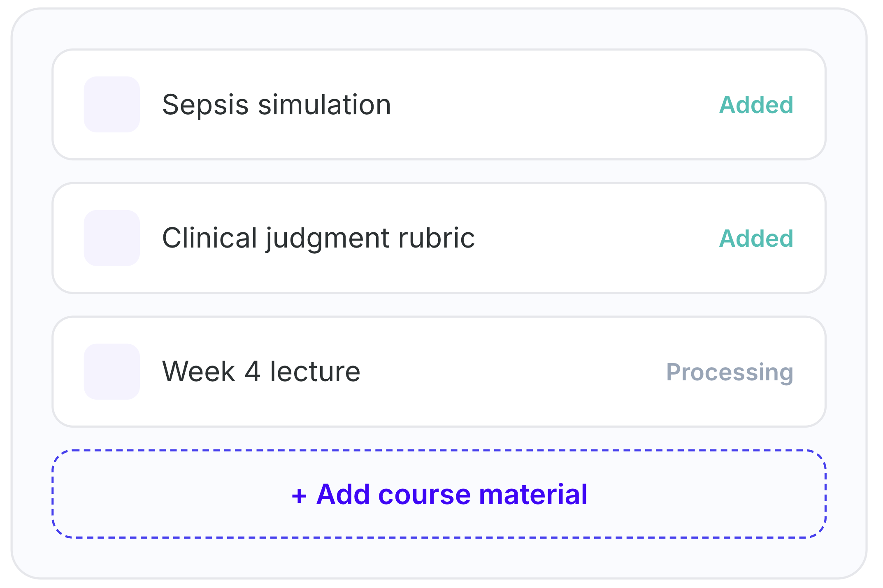
Task: Select the Clinical judgment rubric card
Action: pos(439,238)
